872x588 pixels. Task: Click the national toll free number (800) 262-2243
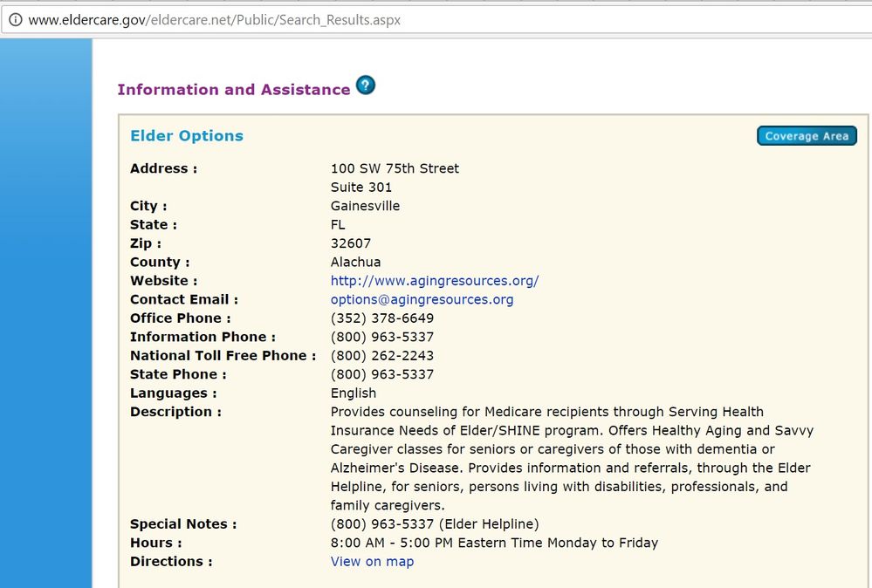point(381,356)
